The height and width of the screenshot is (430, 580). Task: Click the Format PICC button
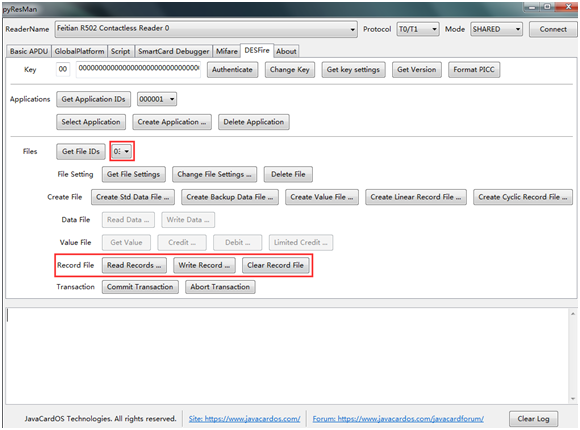[x=474, y=70]
